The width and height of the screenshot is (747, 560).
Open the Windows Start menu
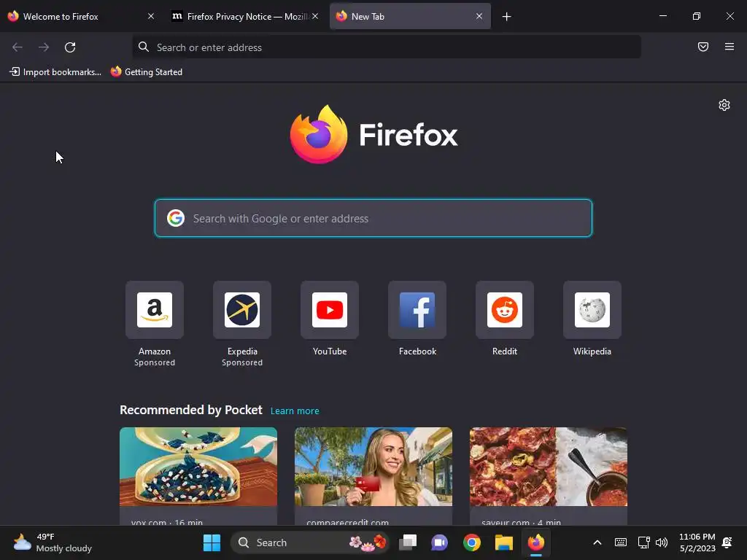(x=212, y=542)
